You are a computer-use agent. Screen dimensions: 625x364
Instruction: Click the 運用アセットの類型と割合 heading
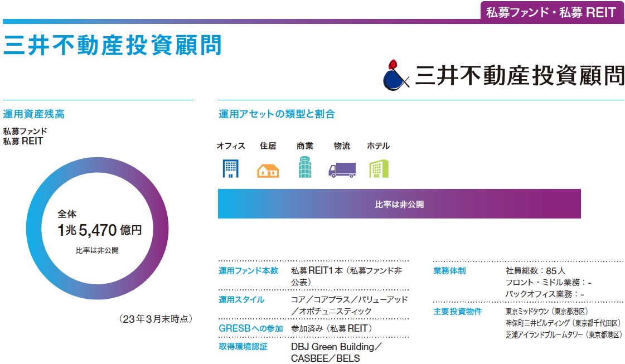point(277,114)
